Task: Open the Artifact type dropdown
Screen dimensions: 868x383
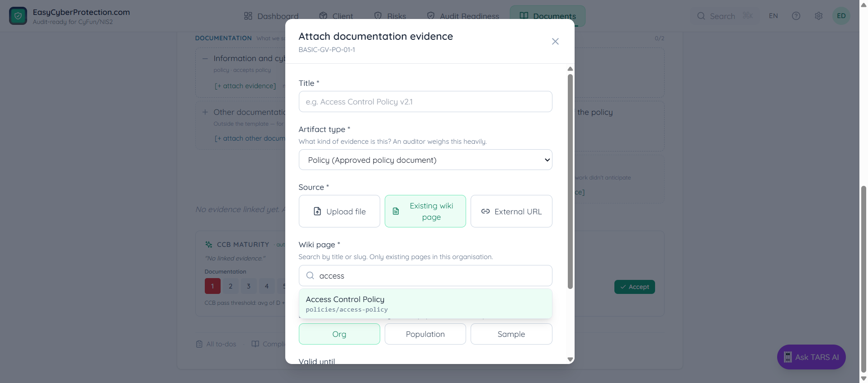Action: pos(425,160)
